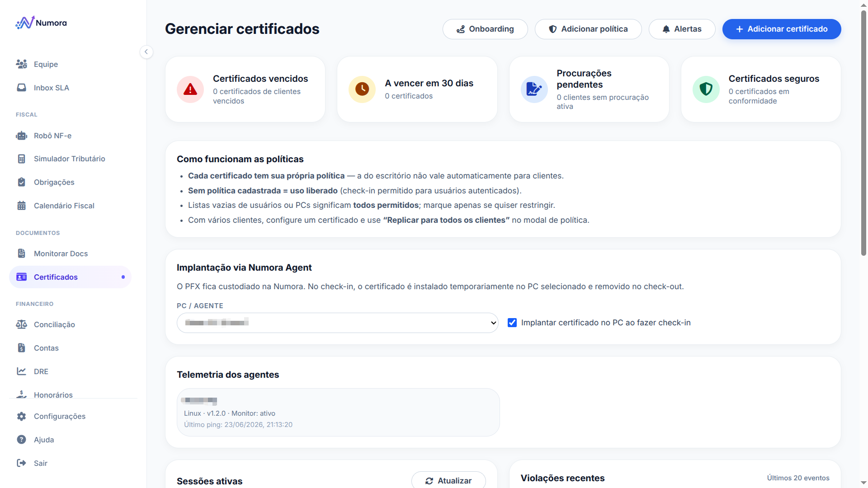868x488 pixels.
Task: Click the Robô NF-e robot icon
Action: point(21,136)
